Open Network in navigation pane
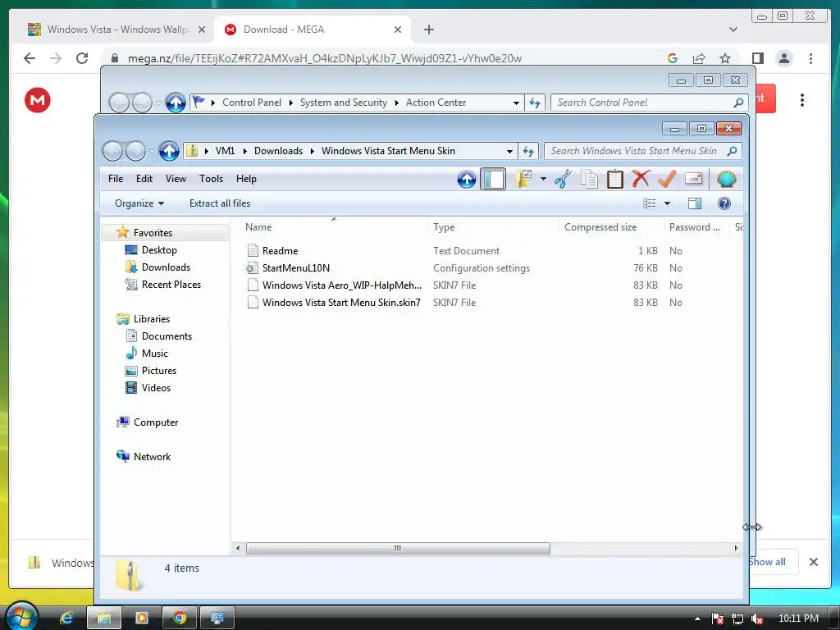The width and height of the screenshot is (840, 630). [152, 456]
